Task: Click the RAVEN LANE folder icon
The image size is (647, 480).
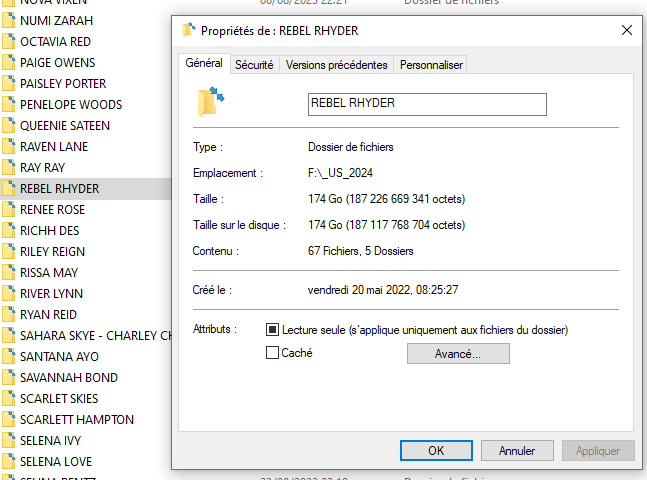Action: click(9, 147)
